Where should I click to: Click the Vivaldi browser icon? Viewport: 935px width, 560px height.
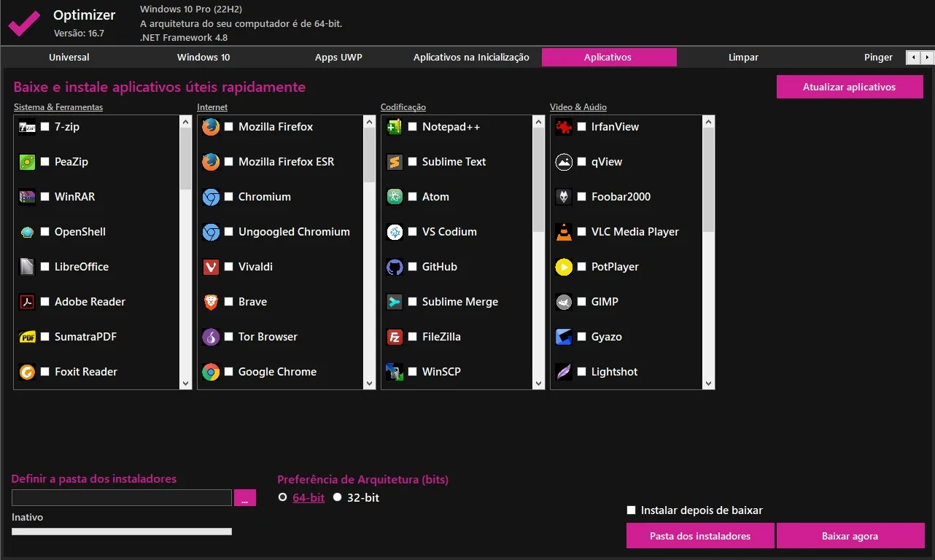point(211,267)
